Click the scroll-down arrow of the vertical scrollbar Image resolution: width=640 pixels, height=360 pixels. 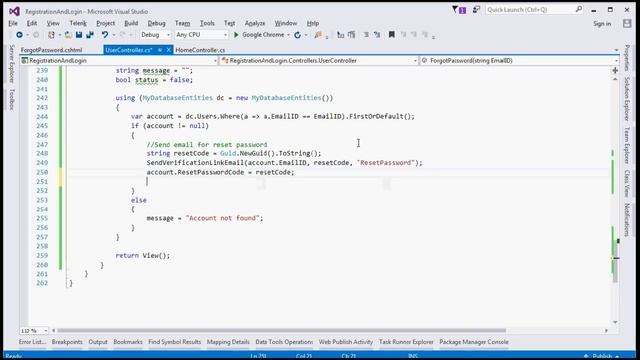tap(615, 322)
